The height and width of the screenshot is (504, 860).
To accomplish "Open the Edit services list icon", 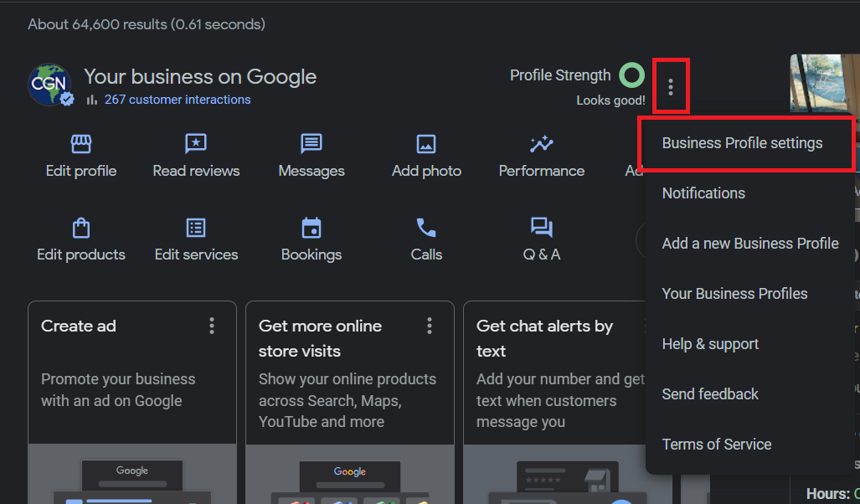I will 196,228.
